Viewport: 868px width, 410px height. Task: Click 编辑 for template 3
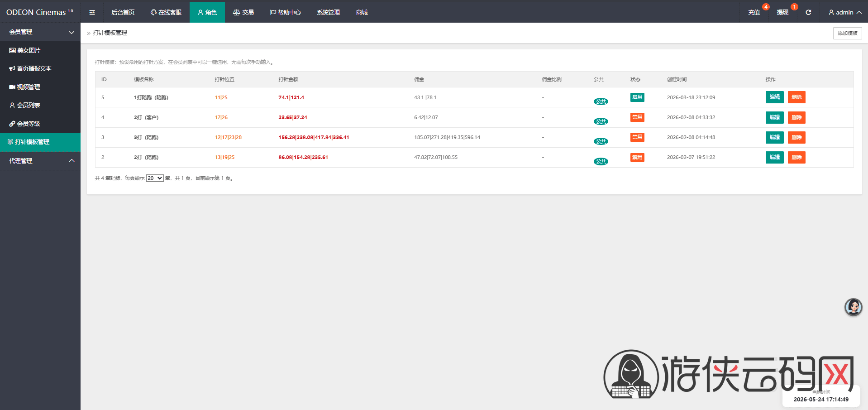(x=774, y=137)
